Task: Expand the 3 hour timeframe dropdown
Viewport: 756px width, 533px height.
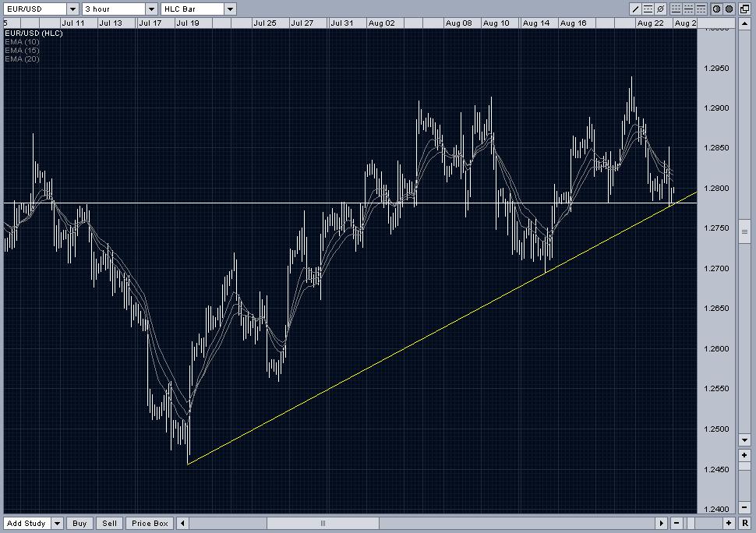Action: point(151,9)
